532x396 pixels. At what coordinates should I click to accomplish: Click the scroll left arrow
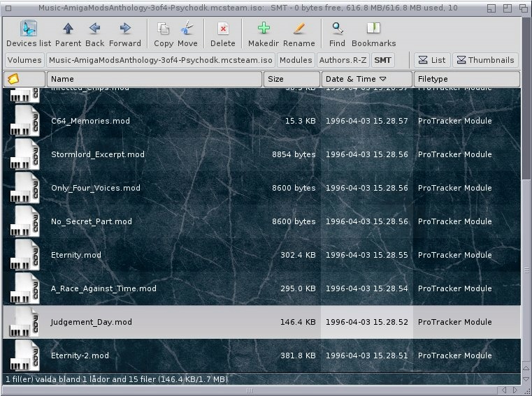point(504,390)
